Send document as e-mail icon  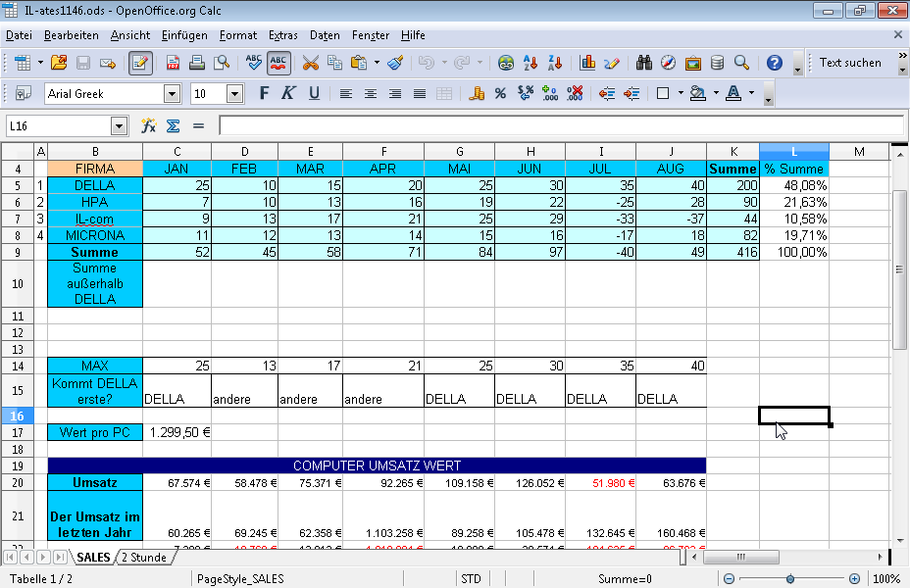tap(108, 63)
